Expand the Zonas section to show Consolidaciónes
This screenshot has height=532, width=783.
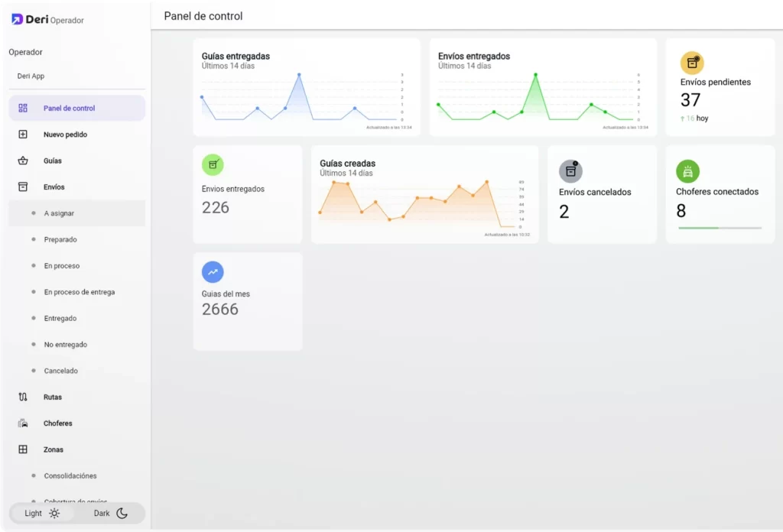click(x=54, y=449)
